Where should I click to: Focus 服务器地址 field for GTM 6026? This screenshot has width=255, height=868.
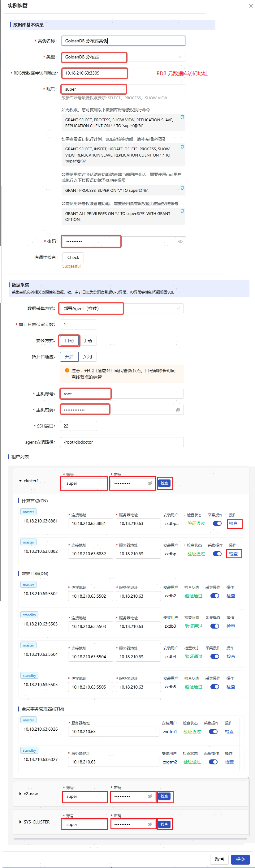point(114,732)
